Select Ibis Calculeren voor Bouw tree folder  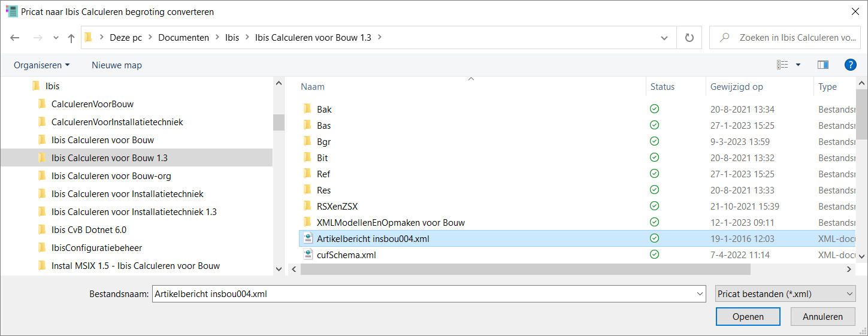[102, 140]
